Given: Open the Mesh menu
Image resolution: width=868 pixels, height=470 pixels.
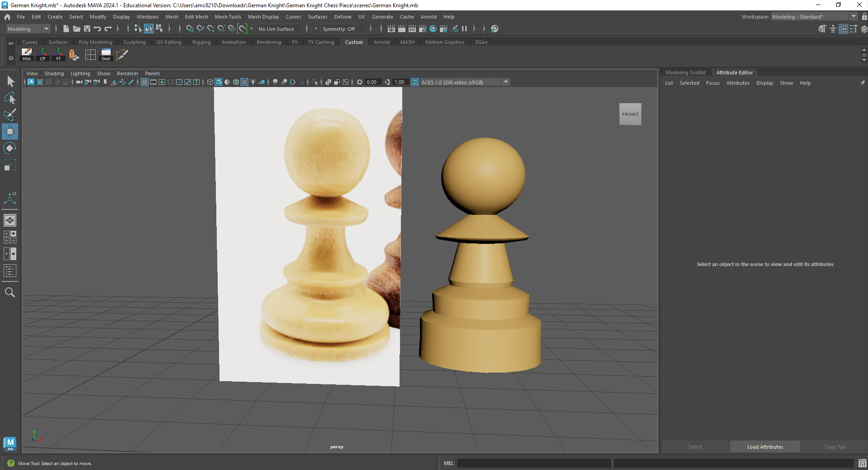Looking at the screenshot, I should point(172,17).
